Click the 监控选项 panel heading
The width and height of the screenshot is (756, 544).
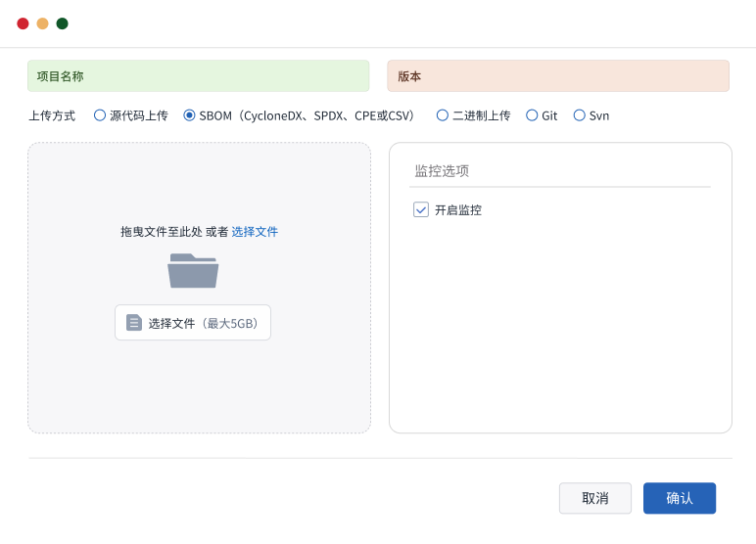442,170
